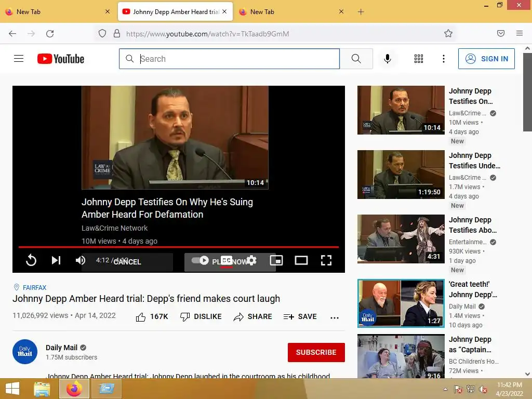
Task: Open Johnny Depp as Captain video thumbnail
Action: (401, 356)
